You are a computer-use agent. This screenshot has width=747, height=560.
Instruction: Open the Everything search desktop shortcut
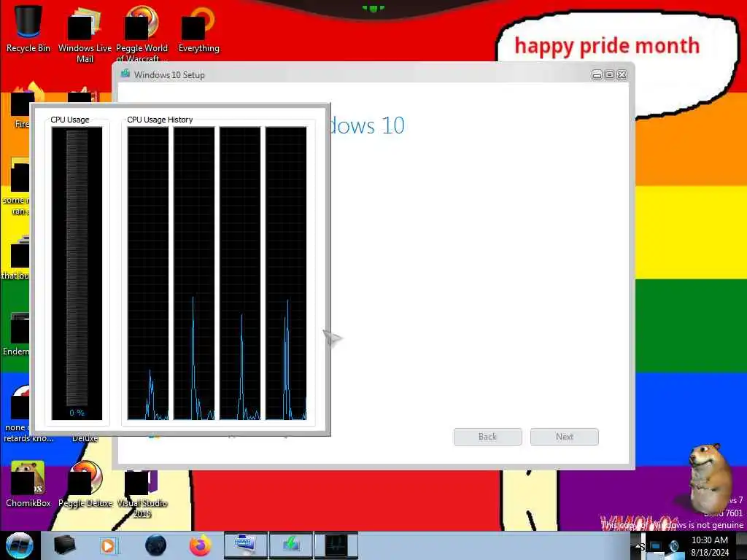198,28
